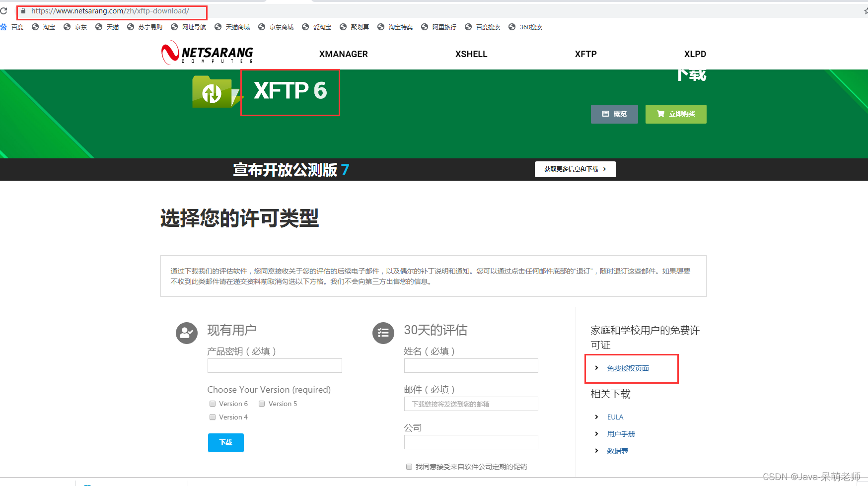Click the 选择您的许可类型 heading
Screen dimensions: 868x486
[x=239, y=218]
